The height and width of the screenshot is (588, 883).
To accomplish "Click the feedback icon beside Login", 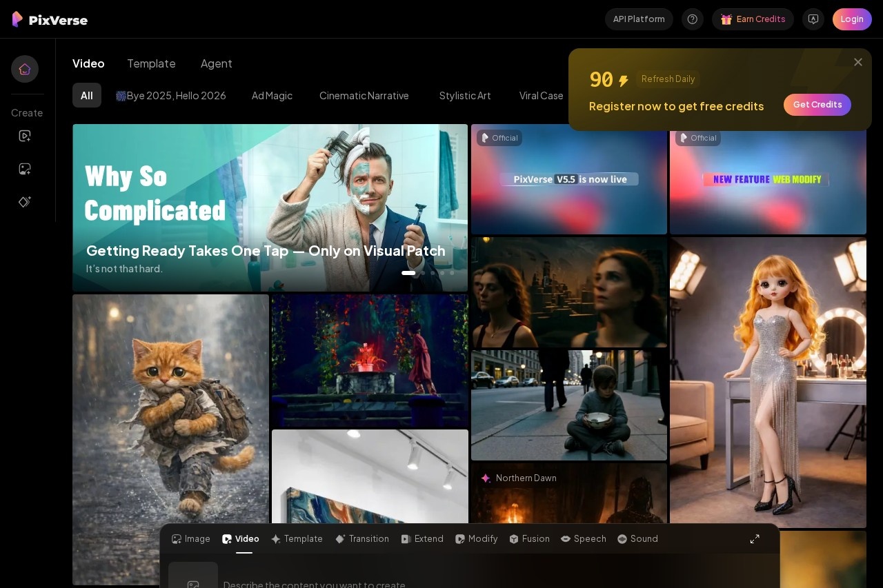I will (813, 19).
